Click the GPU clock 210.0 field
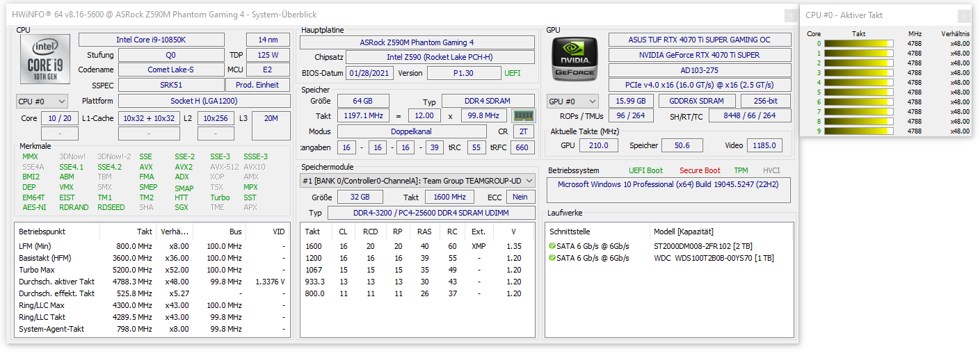Image resolution: width=980 pixels, height=356 pixels. (598, 145)
